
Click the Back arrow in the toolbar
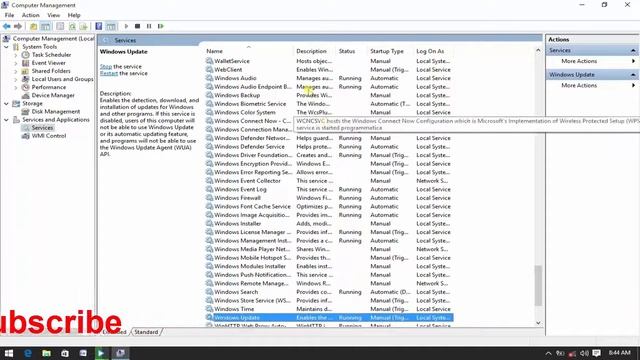point(7,26)
